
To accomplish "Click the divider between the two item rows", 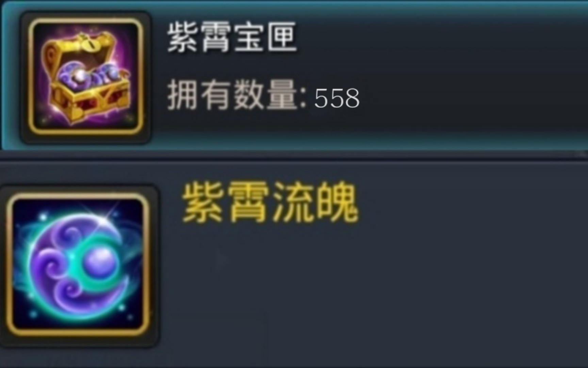I will (x=294, y=156).
